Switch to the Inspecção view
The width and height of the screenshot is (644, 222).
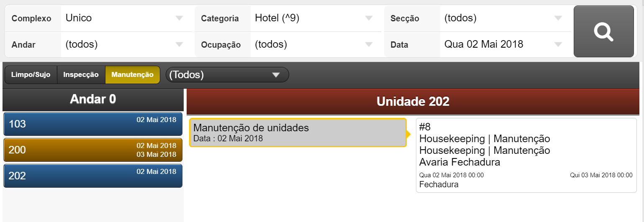click(x=81, y=75)
